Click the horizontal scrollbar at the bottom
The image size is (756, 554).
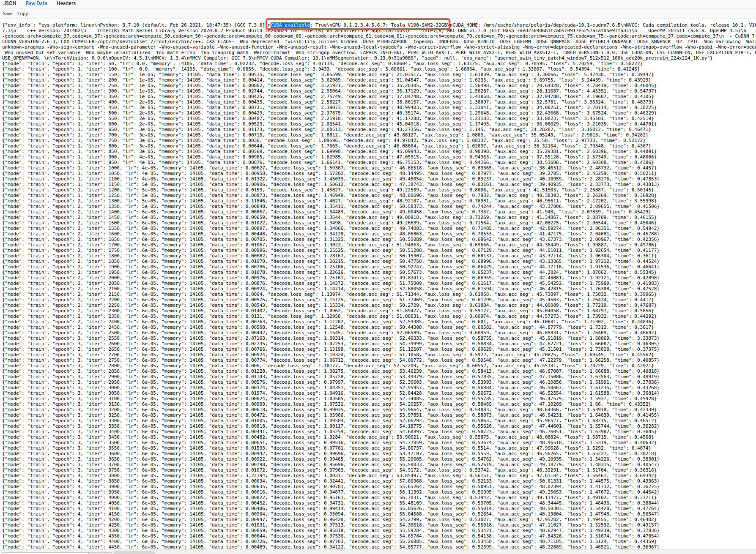point(134,551)
